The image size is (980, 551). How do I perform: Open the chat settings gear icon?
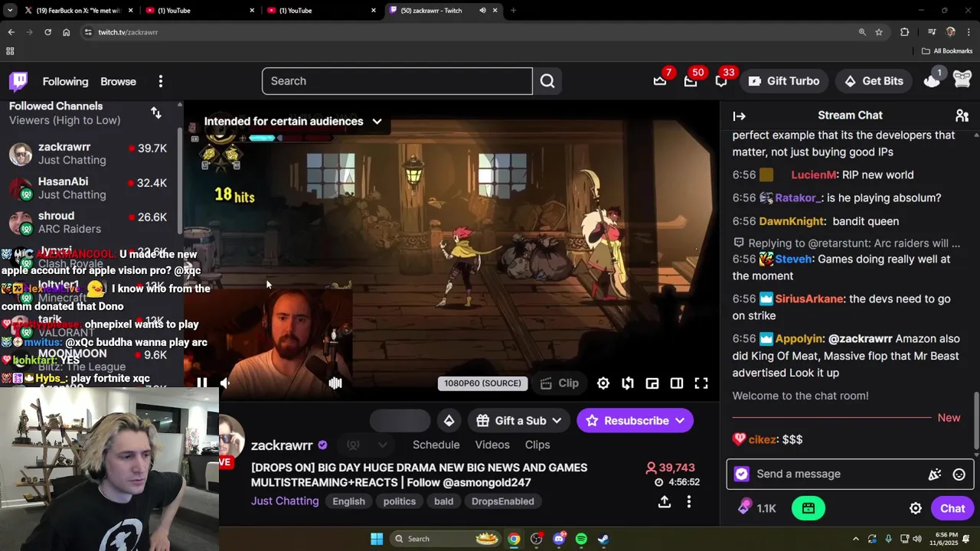(916, 509)
